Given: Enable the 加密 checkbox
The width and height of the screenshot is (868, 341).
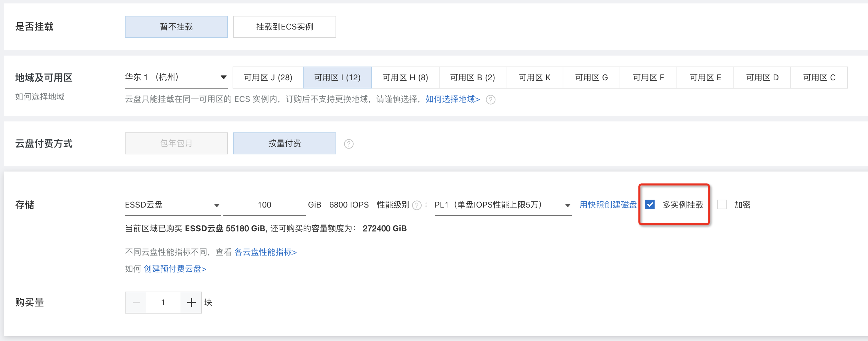Looking at the screenshot, I should tap(722, 205).
